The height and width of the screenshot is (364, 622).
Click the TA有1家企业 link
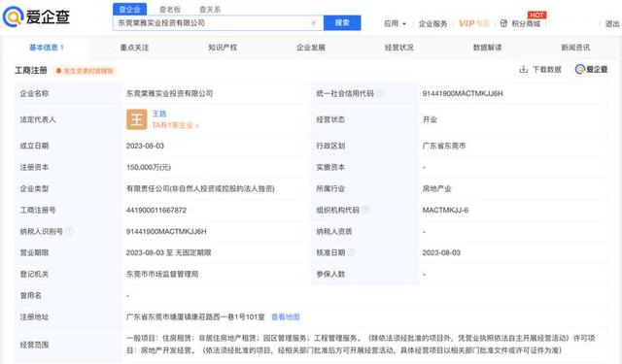tap(176, 125)
